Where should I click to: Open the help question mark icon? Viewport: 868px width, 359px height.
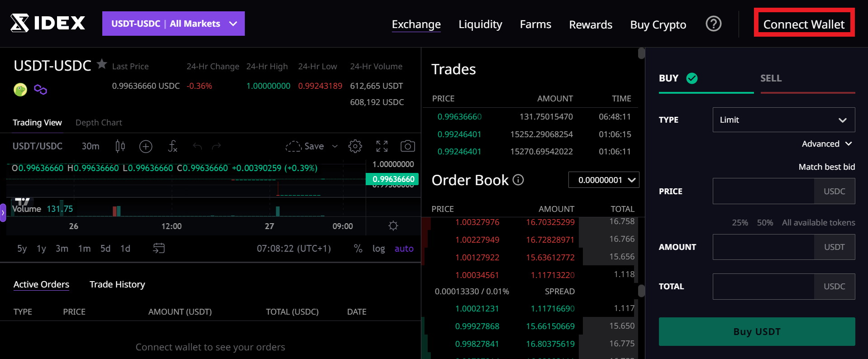point(714,24)
